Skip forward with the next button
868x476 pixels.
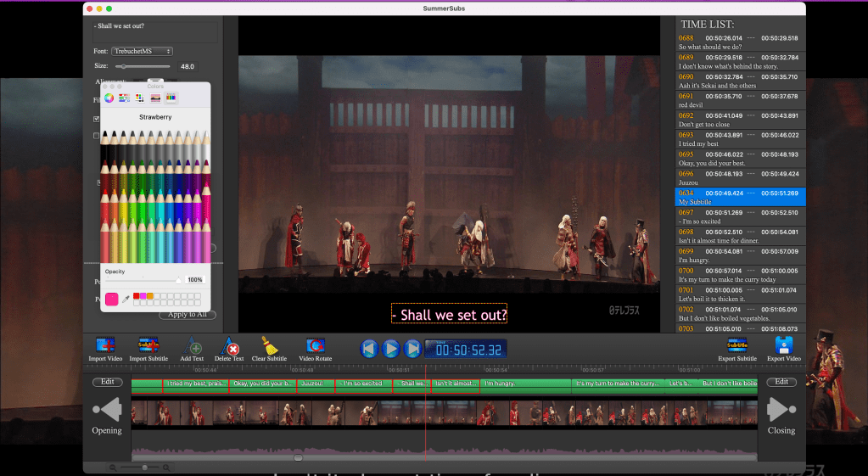pos(412,349)
